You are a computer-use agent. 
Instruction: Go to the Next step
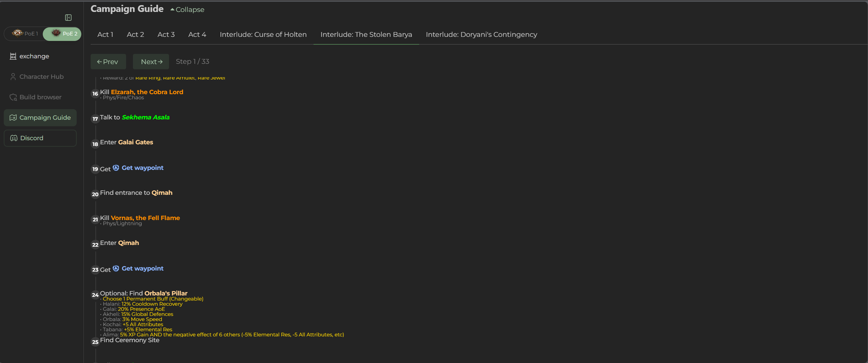151,62
